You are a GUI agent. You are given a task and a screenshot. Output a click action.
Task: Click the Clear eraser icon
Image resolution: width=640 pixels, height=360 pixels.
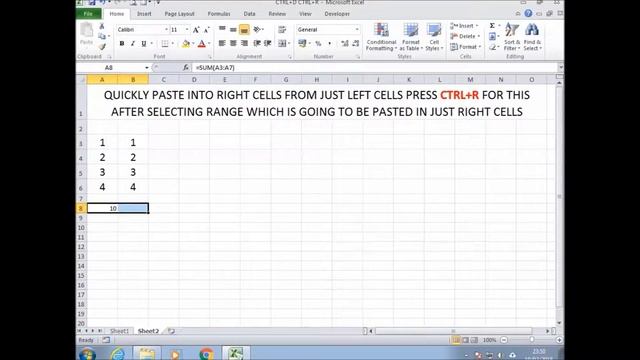point(492,47)
